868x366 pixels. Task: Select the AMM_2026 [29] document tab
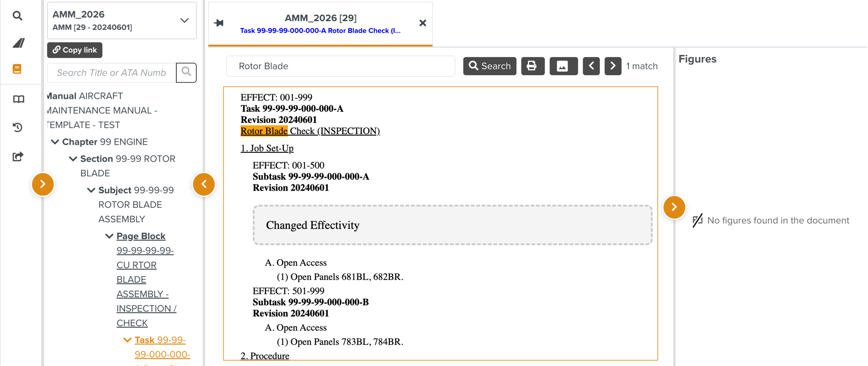(x=320, y=24)
